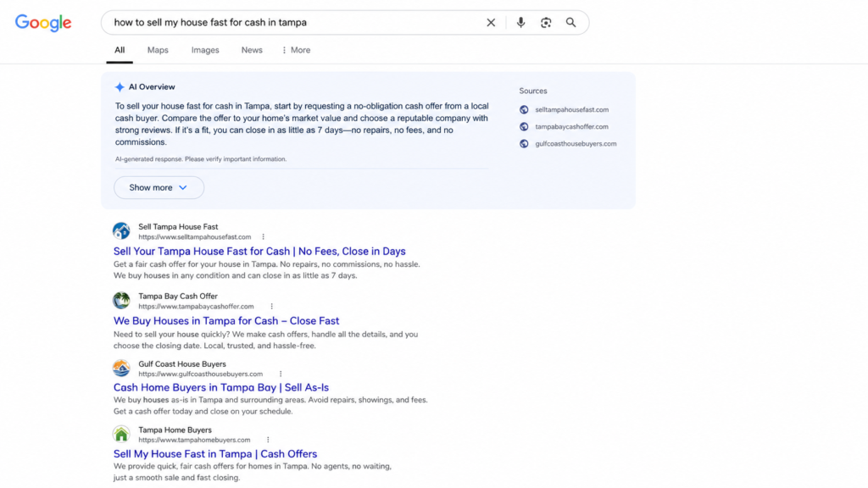Click the Tampa Home Buyers favicon
Image resolution: width=868 pixels, height=488 pixels.
(x=121, y=435)
